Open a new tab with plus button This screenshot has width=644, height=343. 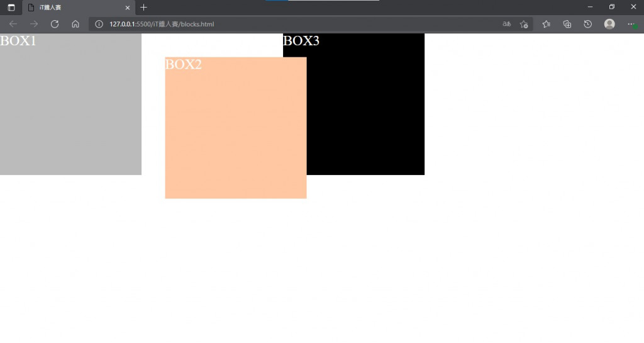pos(143,8)
